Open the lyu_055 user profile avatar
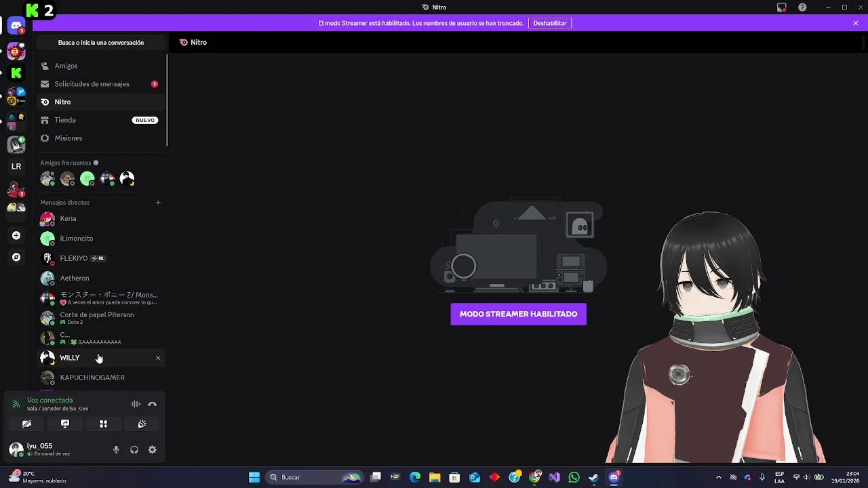 point(16,449)
